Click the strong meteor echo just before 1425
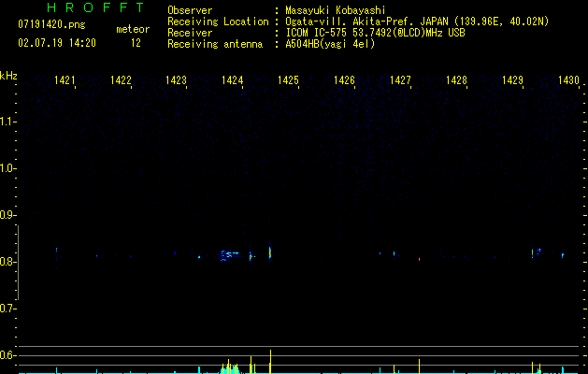The width and height of the screenshot is (588, 374). pyautogui.click(x=270, y=252)
